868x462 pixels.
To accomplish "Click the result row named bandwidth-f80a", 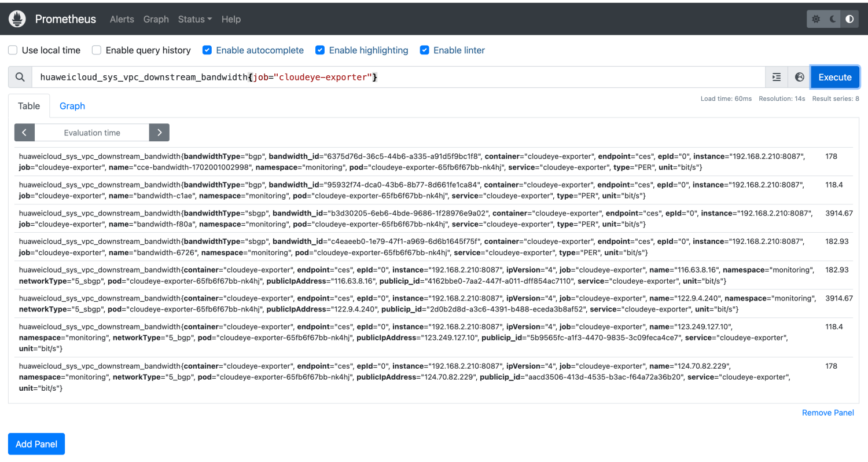I will pos(434,218).
